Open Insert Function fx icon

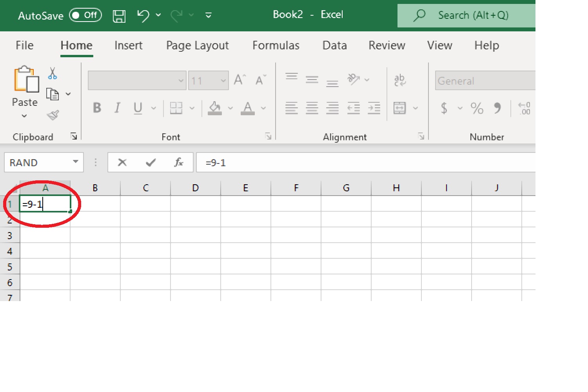point(179,162)
